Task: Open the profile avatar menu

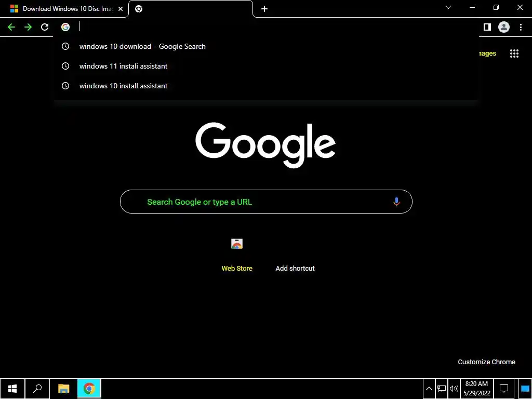Action: click(504, 27)
